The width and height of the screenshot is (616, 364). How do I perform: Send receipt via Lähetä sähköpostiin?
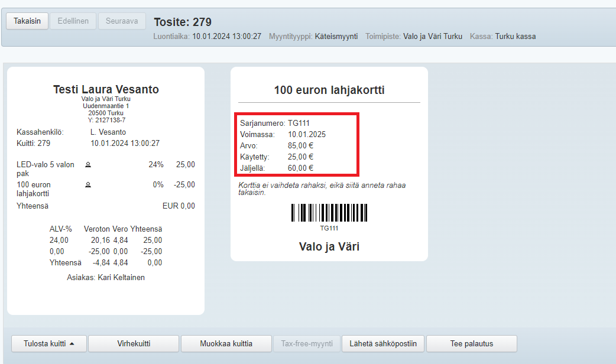pos(382,343)
